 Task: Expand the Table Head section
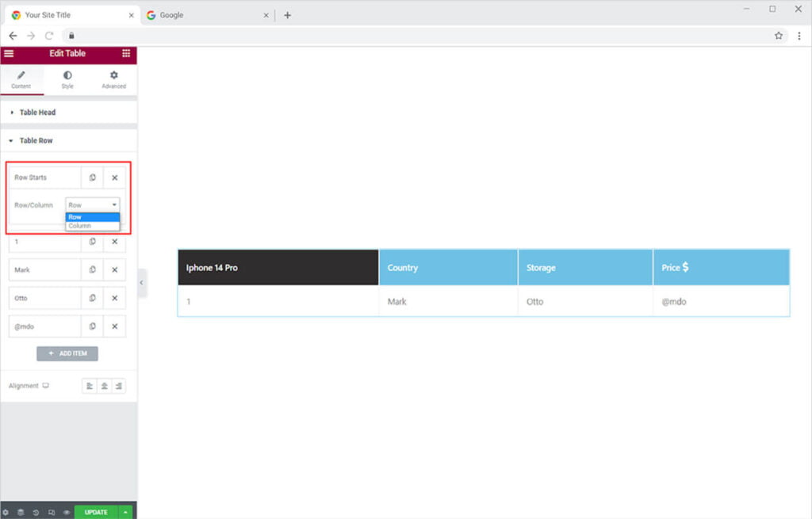[37, 113]
